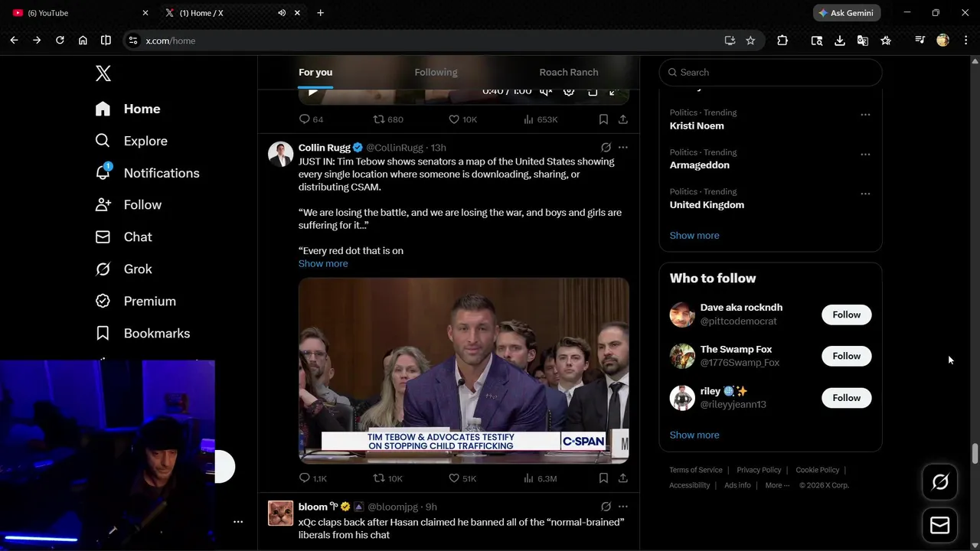Click the Ask Gemini button
This screenshot has height=551, width=980.
[847, 13]
